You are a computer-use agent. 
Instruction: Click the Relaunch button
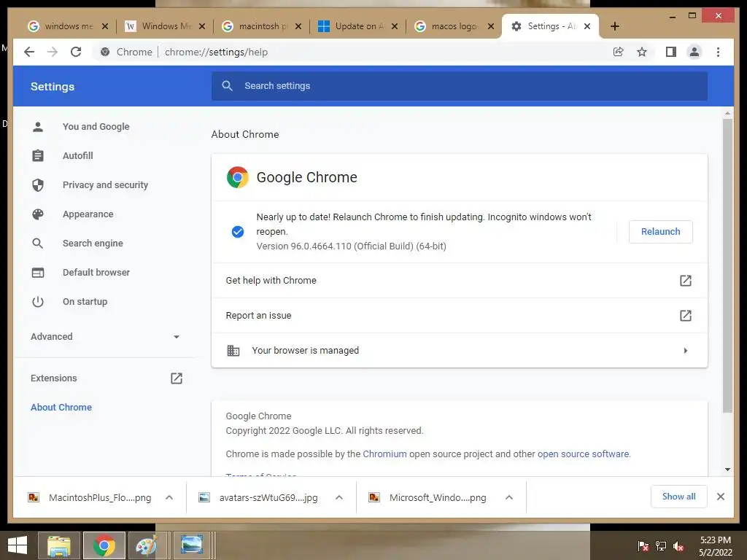[660, 232]
